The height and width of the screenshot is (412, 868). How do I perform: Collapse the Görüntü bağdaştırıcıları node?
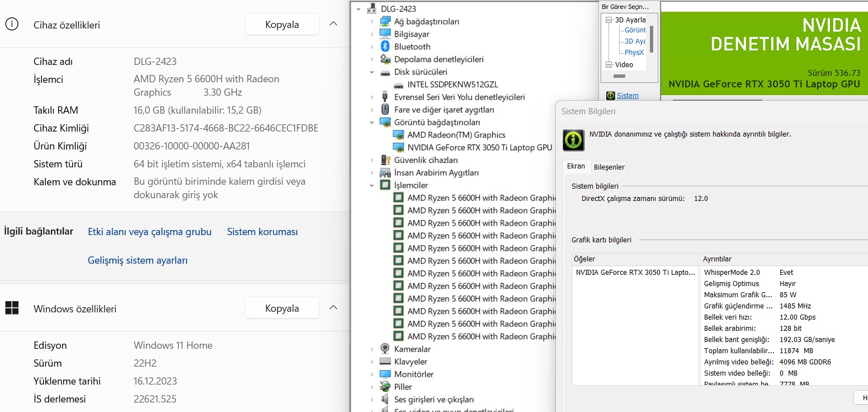coord(372,122)
